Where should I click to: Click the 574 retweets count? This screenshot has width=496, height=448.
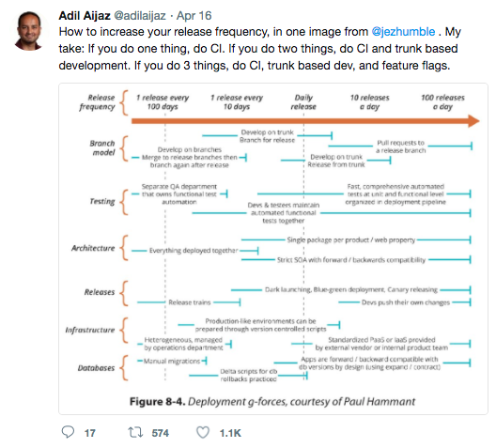pyautogui.click(x=160, y=433)
